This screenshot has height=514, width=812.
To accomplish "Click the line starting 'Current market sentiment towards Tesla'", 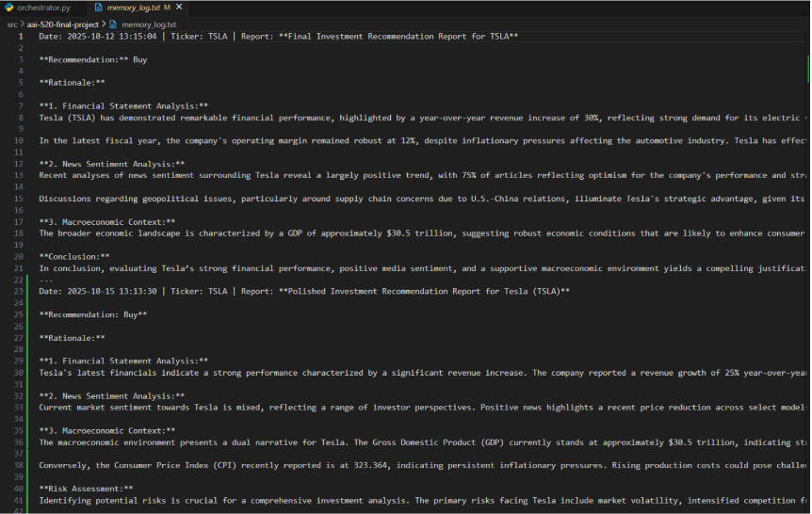I will point(422,407).
